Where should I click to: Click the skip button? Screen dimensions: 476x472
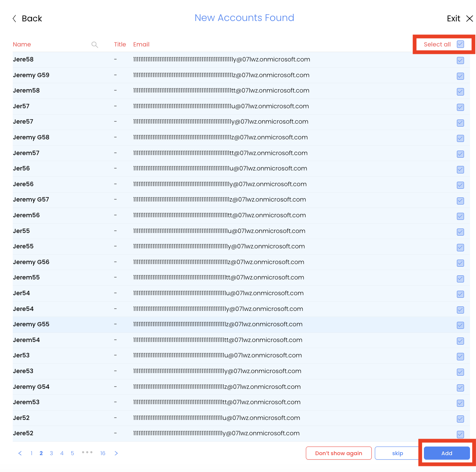click(397, 453)
